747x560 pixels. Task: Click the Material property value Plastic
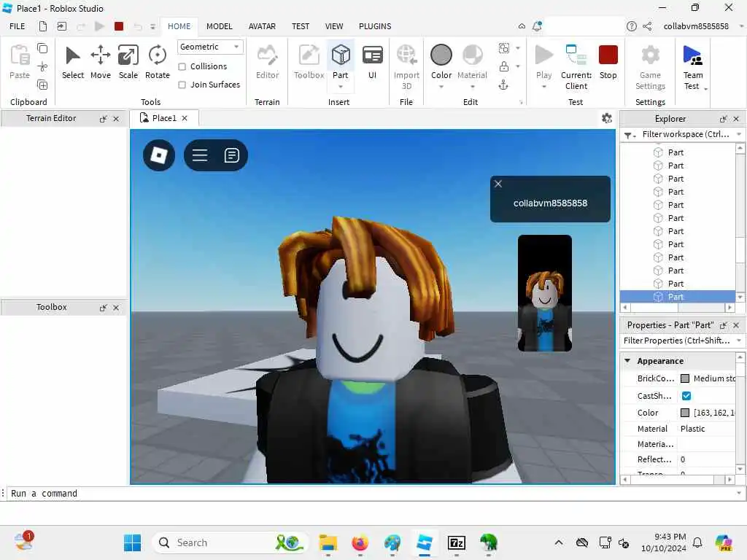[x=693, y=429]
